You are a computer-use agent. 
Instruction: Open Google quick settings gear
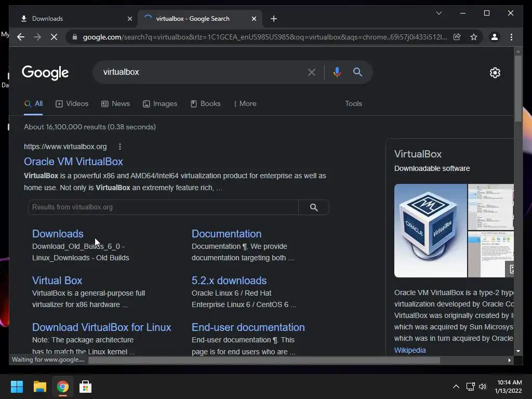tap(495, 73)
